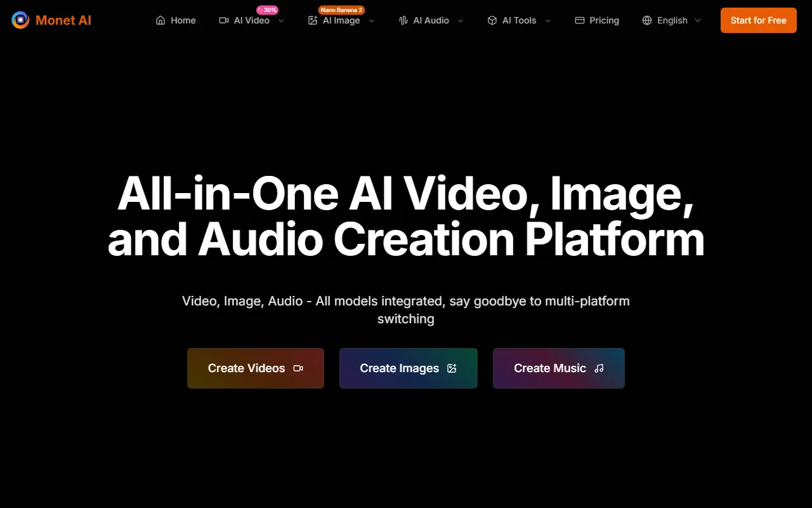Click the language globe icon

coord(647,20)
